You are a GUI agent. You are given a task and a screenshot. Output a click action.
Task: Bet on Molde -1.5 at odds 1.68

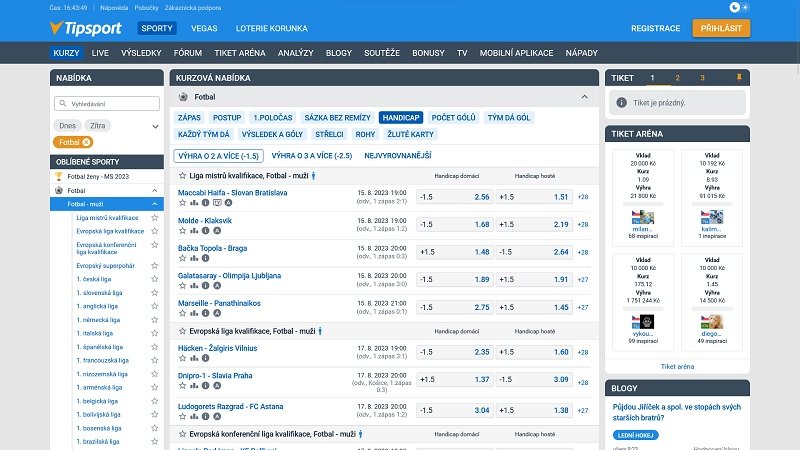(454, 224)
